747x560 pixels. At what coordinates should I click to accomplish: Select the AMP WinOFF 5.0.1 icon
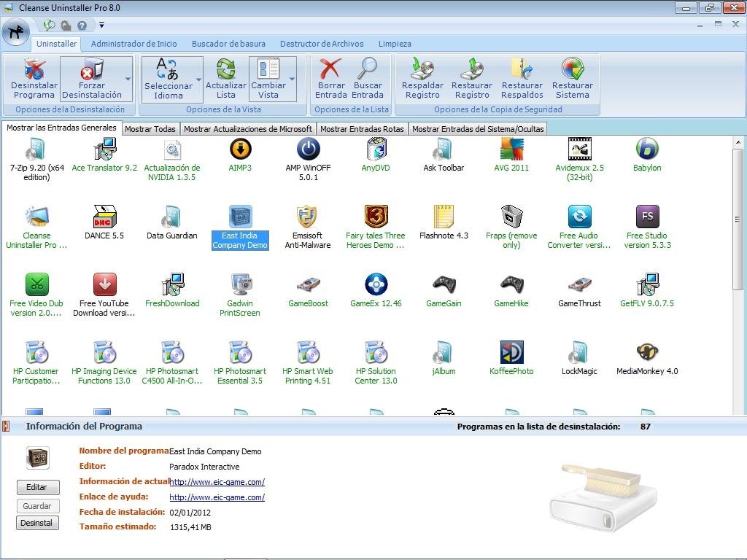309,149
